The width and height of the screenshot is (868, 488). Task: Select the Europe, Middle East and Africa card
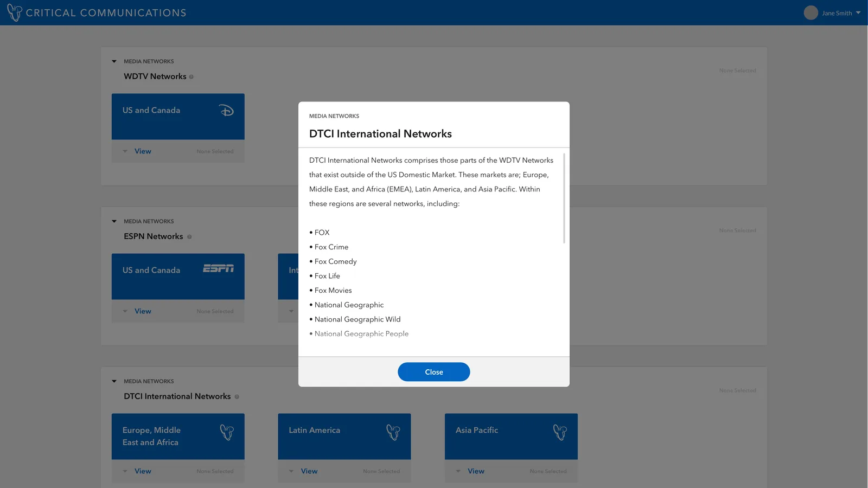178,436
